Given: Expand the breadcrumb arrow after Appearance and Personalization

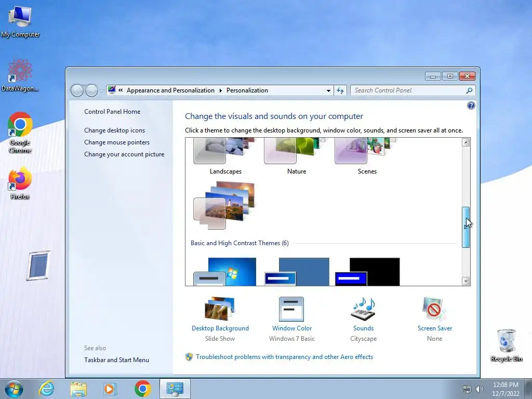Looking at the screenshot, I should point(220,90).
